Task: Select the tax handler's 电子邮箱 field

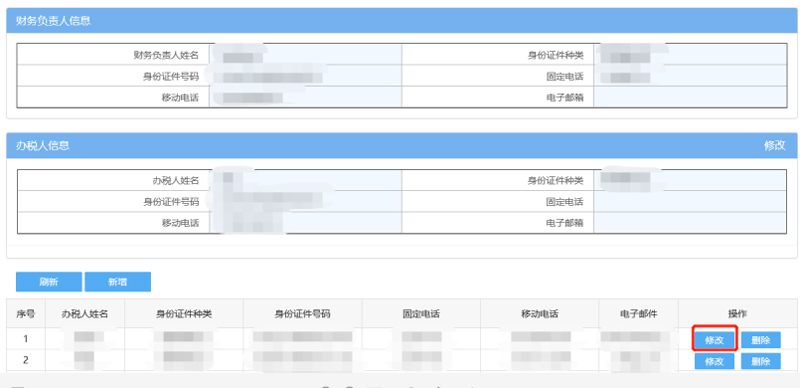Action: pyautogui.click(x=690, y=223)
